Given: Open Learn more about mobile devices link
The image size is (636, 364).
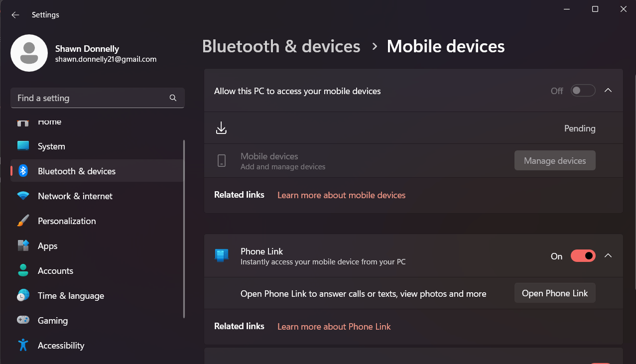Looking at the screenshot, I should [341, 195].
